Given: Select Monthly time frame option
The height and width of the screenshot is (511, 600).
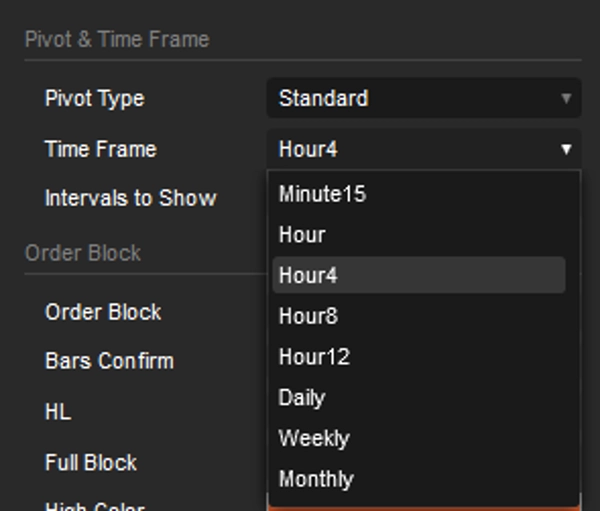Looking at the screenshot, I should click(316, 479).
